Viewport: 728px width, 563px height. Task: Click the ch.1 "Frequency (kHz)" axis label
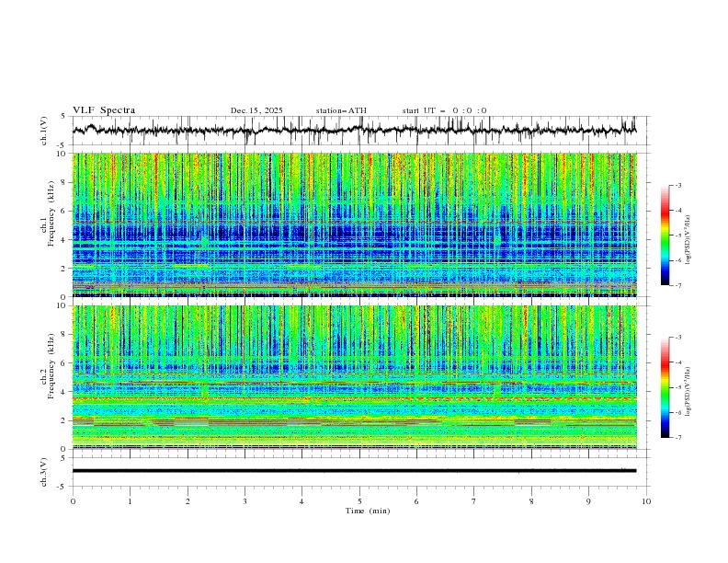pyautogui.click(x=51, y=212)
